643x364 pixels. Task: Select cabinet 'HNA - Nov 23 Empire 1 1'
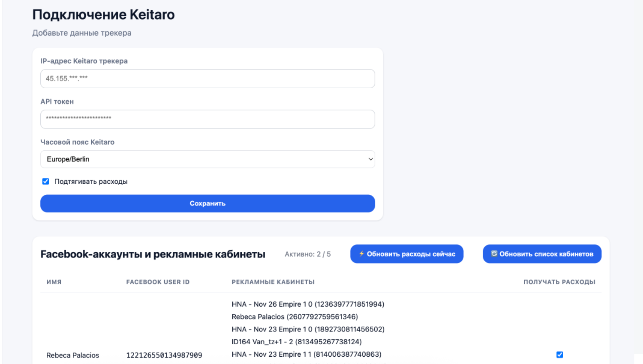pos(306,354)
